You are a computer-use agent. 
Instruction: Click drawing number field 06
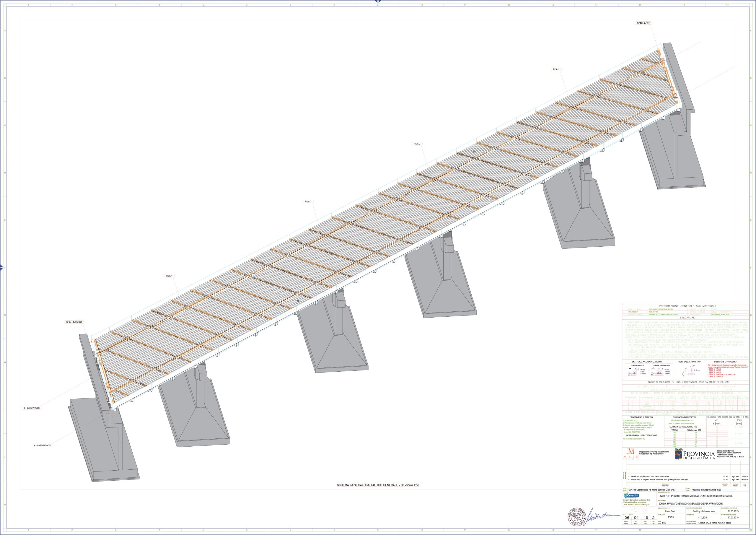tap(627, 518)
